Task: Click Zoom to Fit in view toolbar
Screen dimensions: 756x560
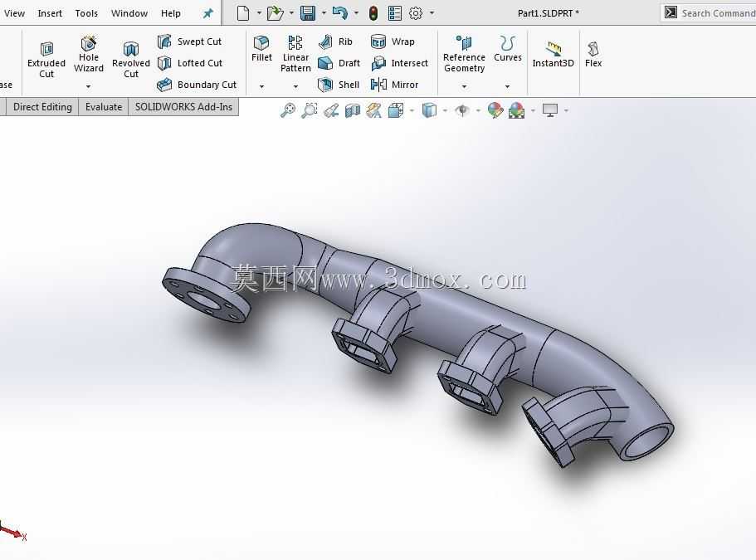Action: [x=288, y=110]
